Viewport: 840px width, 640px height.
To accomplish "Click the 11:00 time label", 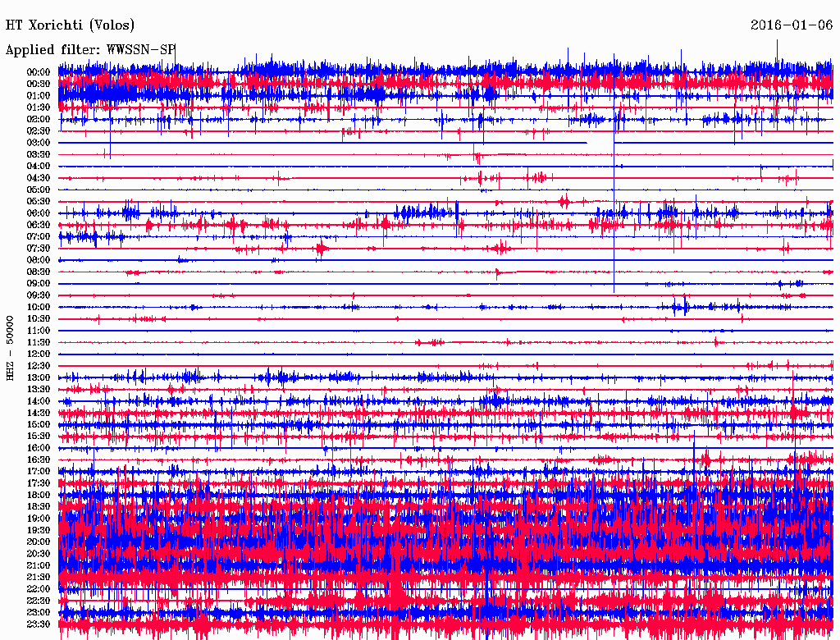I will click(39, 331).
